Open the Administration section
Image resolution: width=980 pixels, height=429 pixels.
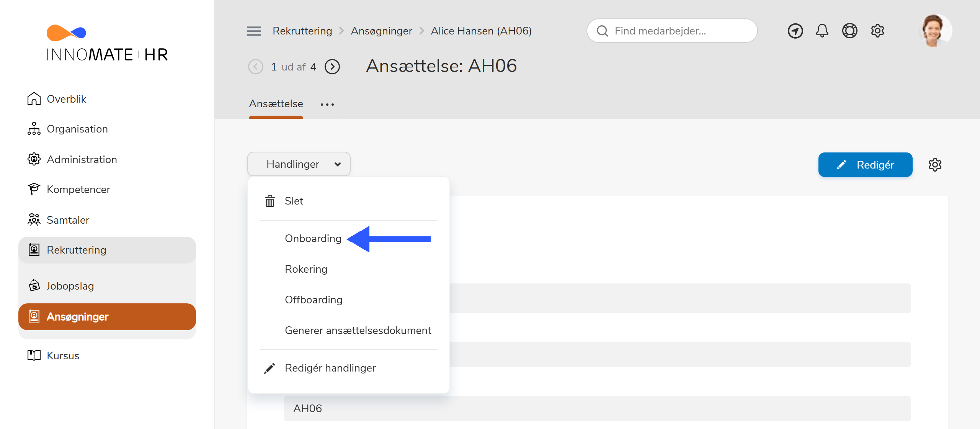[x=82, y=159]
